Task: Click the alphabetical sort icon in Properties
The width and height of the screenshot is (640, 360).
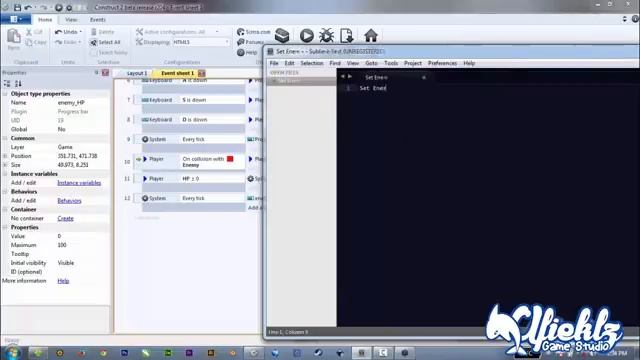Action: click(18, 84)
